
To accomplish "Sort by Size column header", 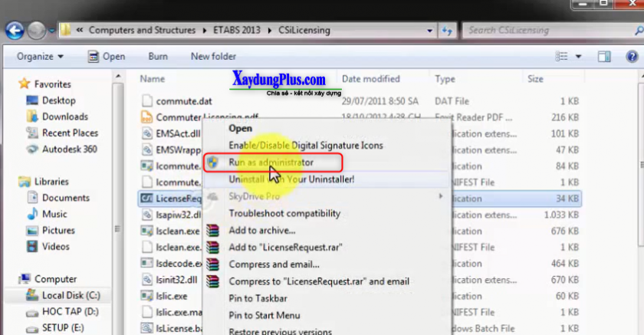I will point(535,79).
